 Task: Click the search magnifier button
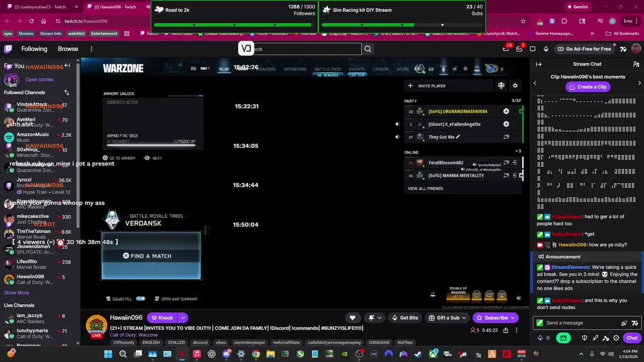(x=368, y=49)
